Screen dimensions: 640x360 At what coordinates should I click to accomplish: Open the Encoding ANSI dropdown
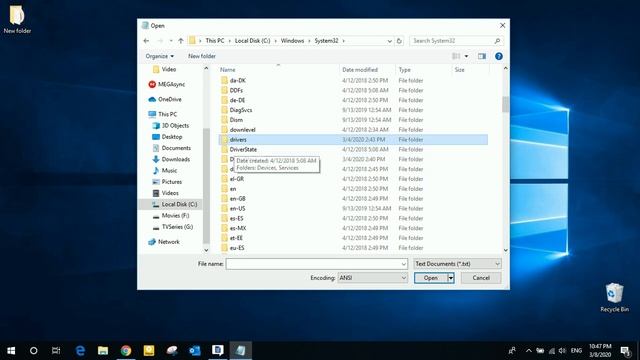point(372,278)
